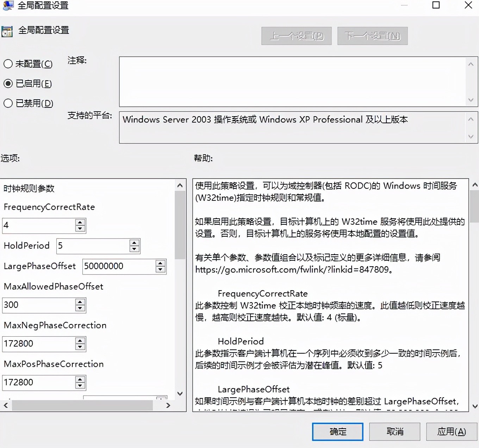This screenshot has width=479, height=448.
Task: Click the supported platforms scroll down arrow
Action: pyautogui.click(x=471, y=137)
